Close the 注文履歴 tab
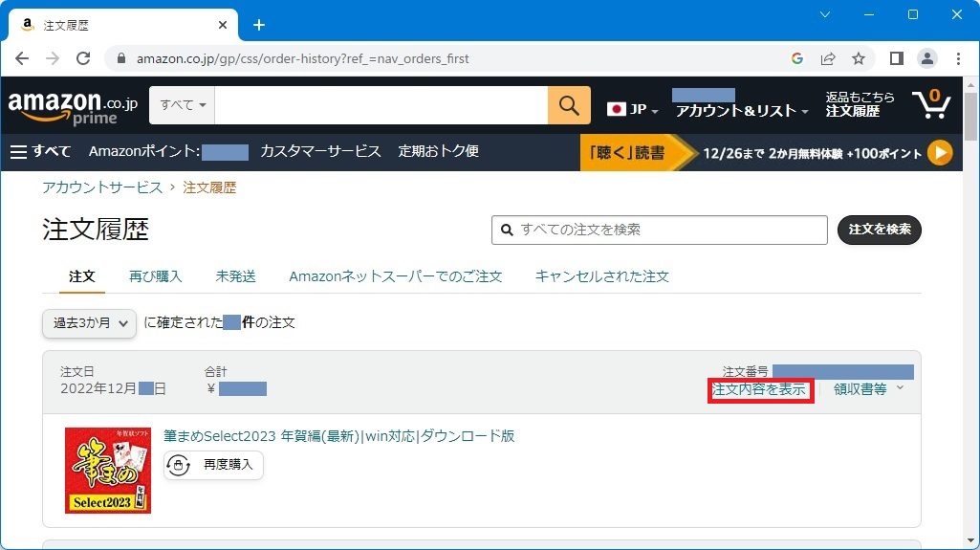The image size is (980, 550). [x=223, y=25]
